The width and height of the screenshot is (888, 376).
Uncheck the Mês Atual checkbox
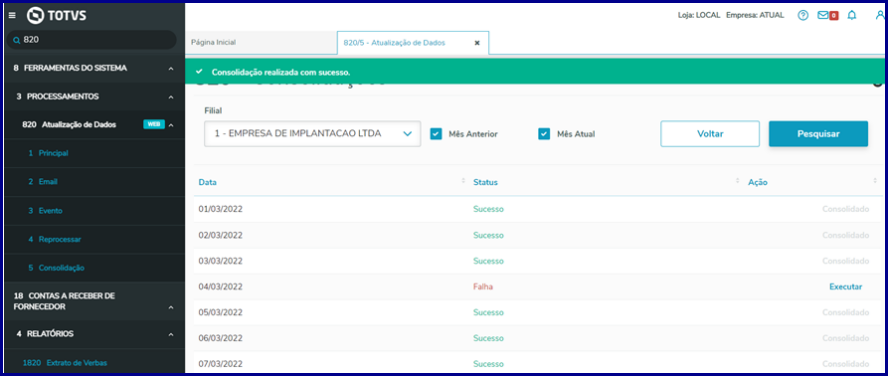pyautogui.click(x=544, y=134)
